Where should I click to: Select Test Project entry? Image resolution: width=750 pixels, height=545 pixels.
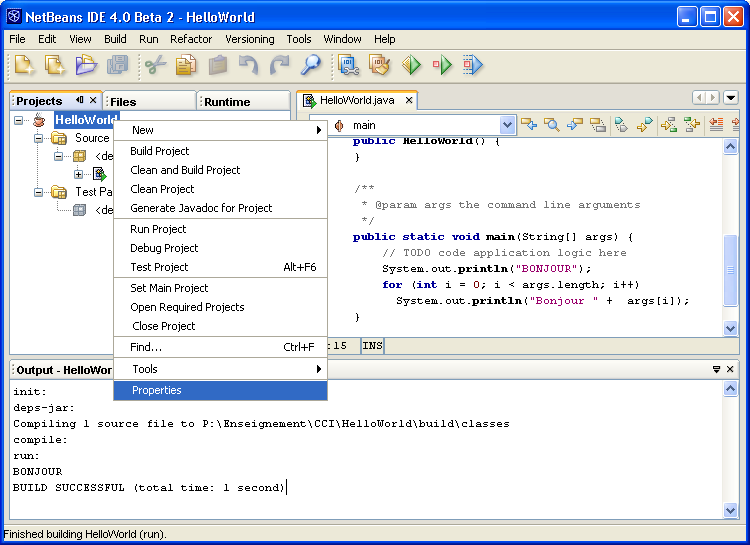221,267
